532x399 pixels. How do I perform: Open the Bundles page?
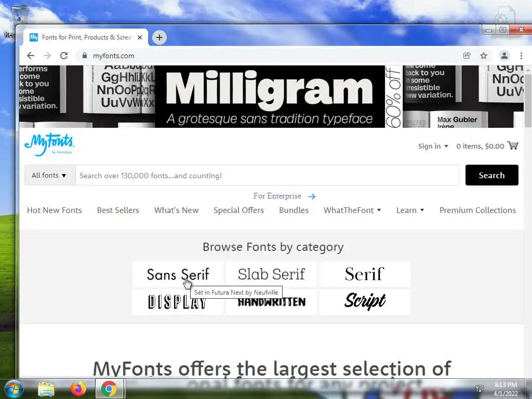click(x=294, y=210)
